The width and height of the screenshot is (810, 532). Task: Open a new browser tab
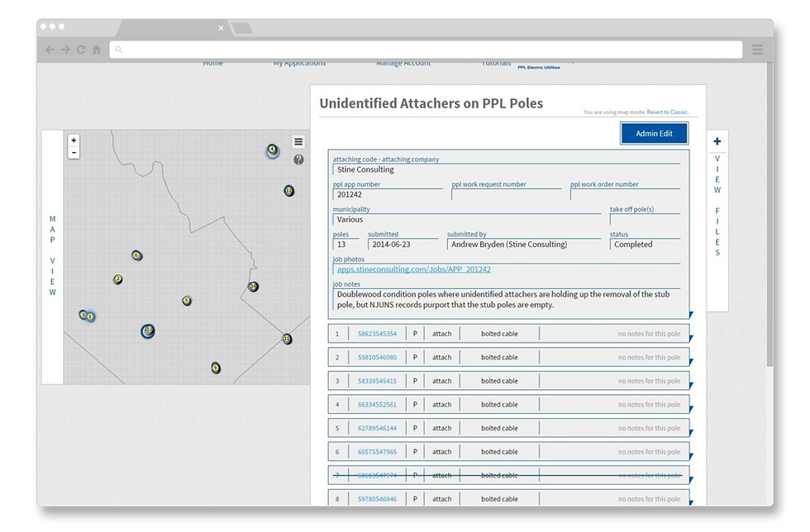(241, 28)
